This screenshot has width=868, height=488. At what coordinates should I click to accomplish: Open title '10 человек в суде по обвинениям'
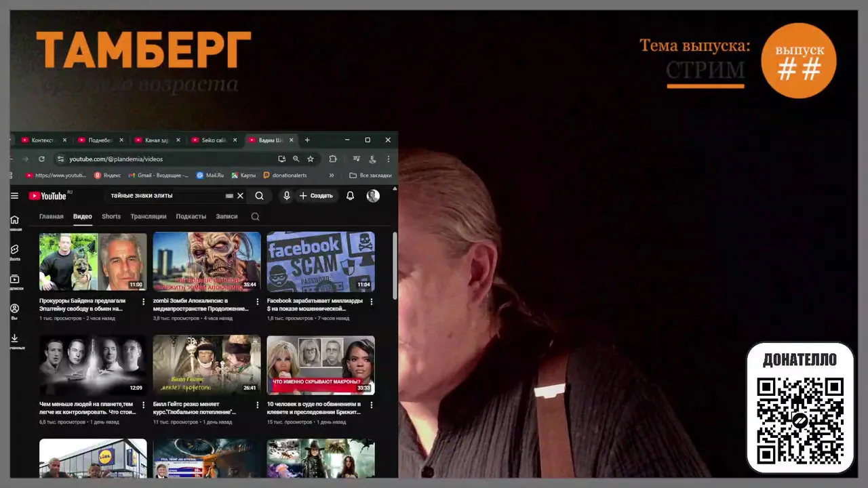pyautogui.click(x=314, y=408)
